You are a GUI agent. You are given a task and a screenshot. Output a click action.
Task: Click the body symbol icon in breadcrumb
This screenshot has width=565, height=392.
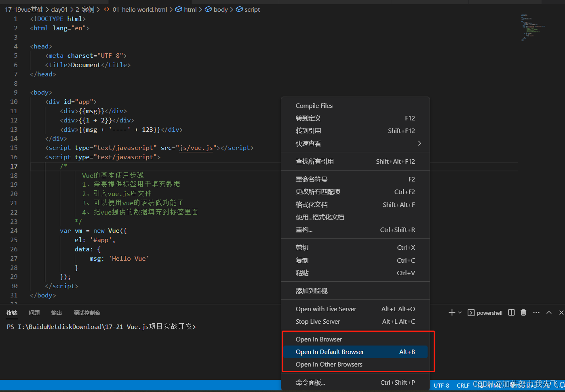(208, 9)
